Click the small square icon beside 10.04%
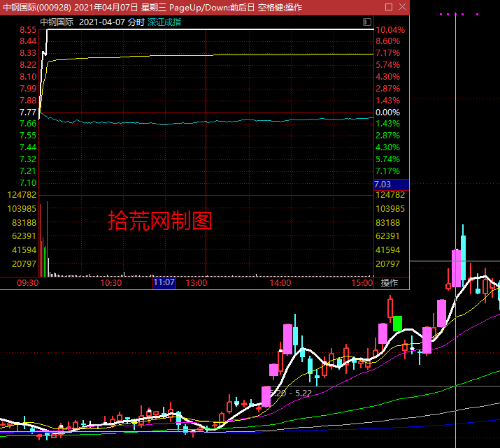Image resolution: width=500 pixels, height=448 pixels. [368, 22]
